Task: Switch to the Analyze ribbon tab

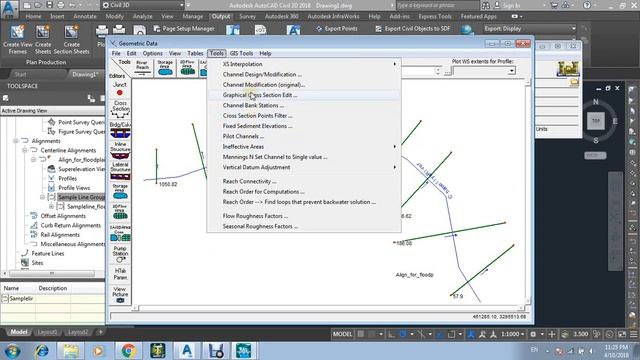Action: pos(142,16)
